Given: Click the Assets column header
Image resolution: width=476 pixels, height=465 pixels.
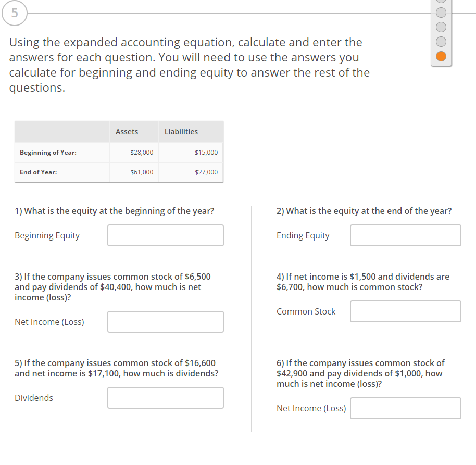Looking at the screenshot, I should 127,132.
